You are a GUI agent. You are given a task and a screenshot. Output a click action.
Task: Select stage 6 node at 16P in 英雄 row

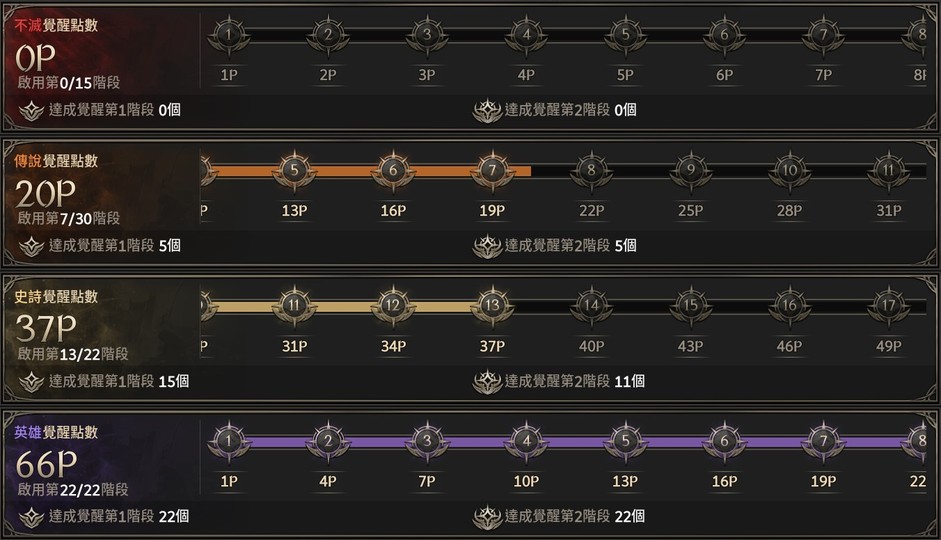[724, 441]
